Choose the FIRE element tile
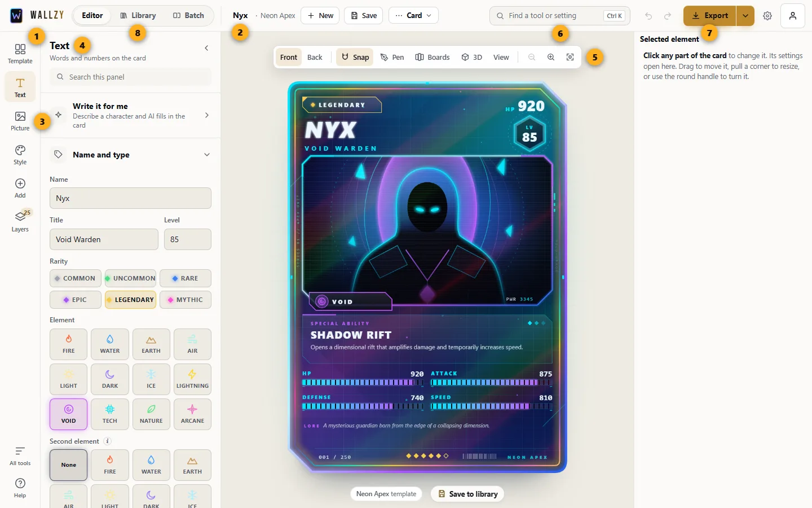This screenshot has height=508, width=812. point(69,344)
